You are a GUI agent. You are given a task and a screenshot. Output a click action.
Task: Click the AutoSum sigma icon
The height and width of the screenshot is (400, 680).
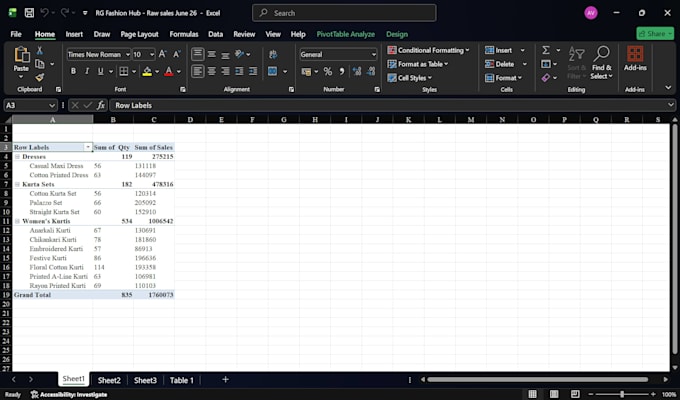(546, 50)
